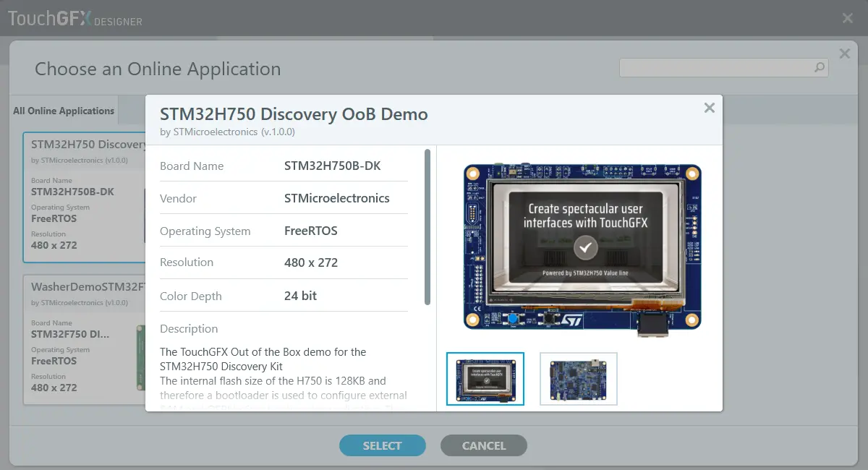Click the details panel vertical scrollbar

[427, 226]
